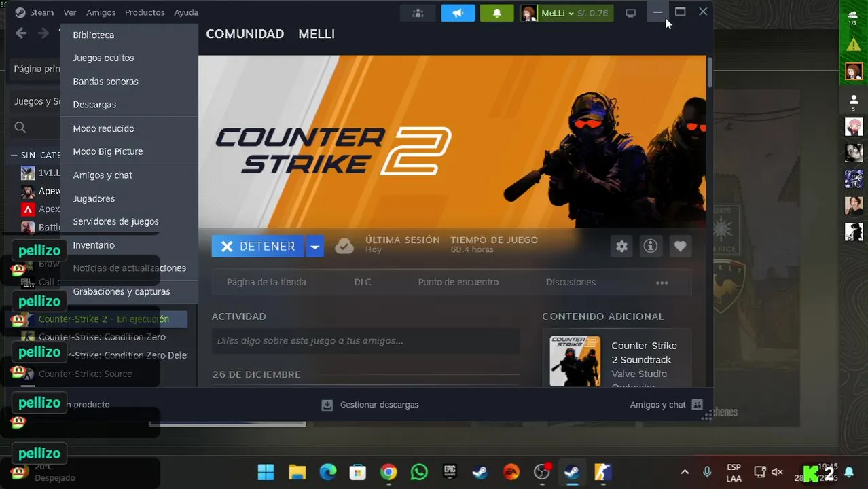This screenshot has height=489, width=868.
Task: Open the Discusiones tab
Action: point(571,282)
